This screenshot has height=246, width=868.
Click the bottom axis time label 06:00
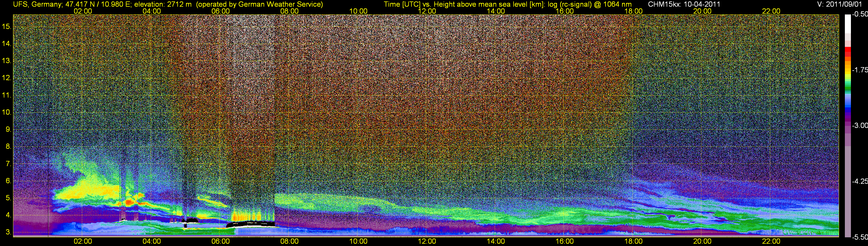coord(220,241)
